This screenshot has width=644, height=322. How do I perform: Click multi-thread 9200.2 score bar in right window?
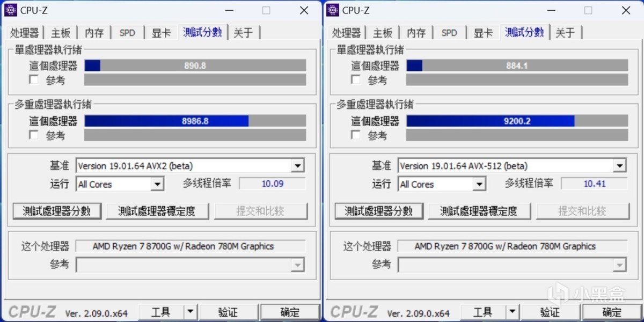(517, 121)
